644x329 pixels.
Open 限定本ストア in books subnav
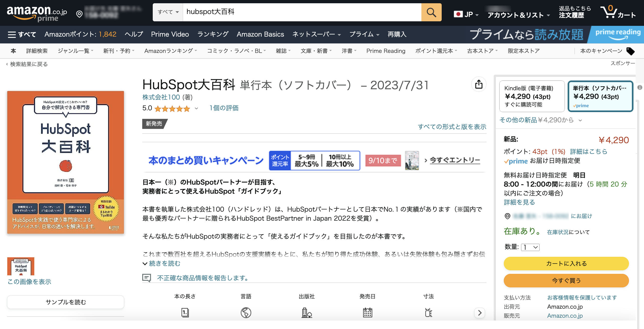pyautogui.click(x=524, y=51)
